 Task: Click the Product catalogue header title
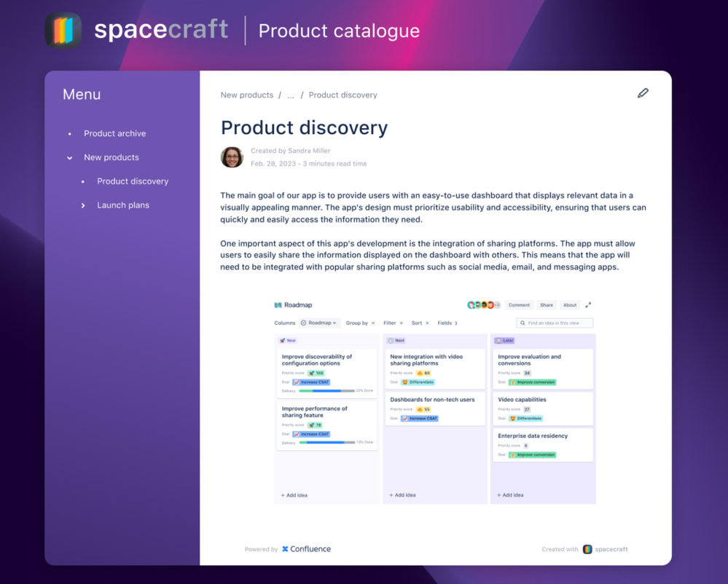point(339,31)
